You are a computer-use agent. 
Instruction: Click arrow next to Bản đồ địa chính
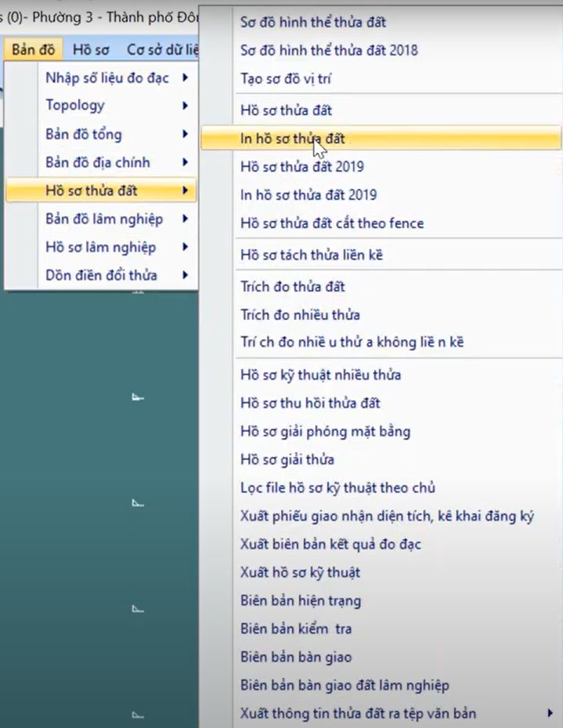pos(185,162)
